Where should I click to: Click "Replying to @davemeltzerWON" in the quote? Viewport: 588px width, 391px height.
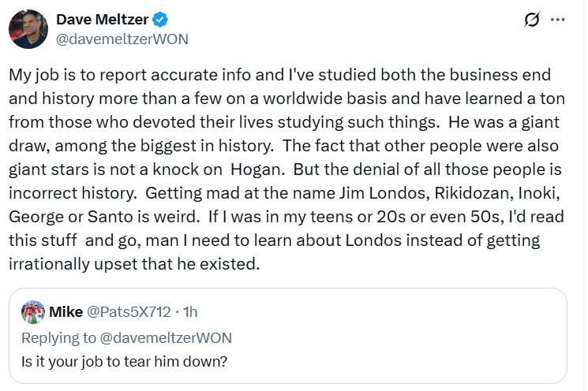coord(127,337)
